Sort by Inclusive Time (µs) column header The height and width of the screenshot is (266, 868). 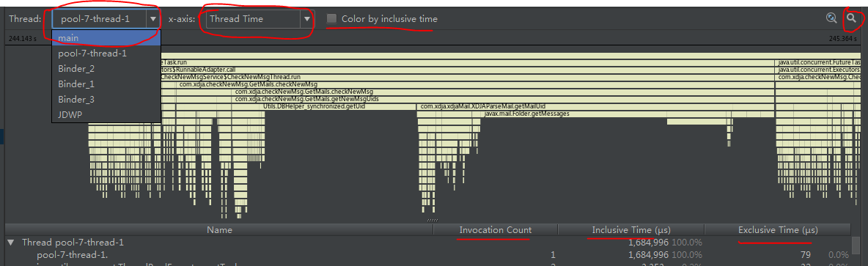coord(632,230)
